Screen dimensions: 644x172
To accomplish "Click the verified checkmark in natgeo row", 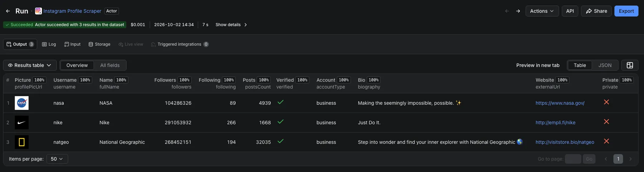I will (x=280, y=141).
